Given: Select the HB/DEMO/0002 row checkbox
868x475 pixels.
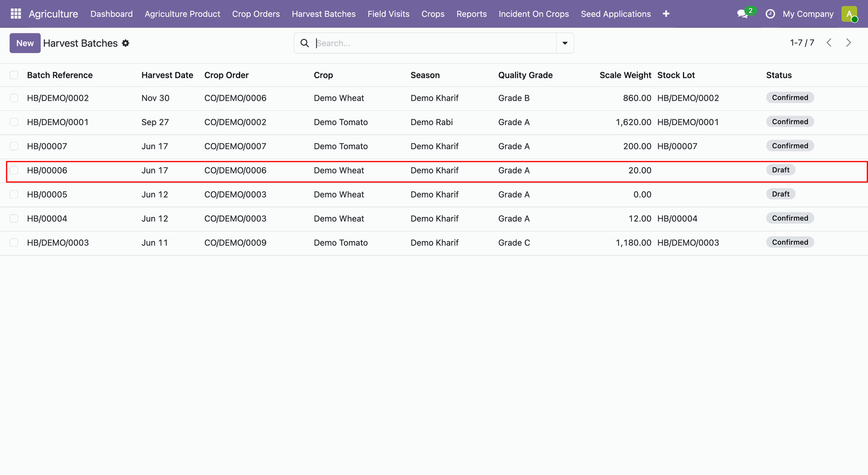Looking at the screenshot, I should (x=14, y=98).
